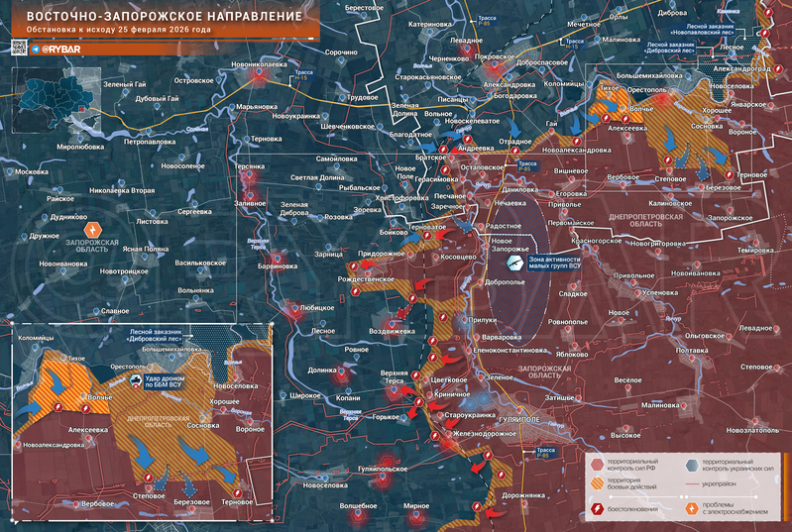Viewport: 792px width, 532px height.
Task: Click the orange power-outage icon above Запорожская область
Action: click(92, 229)
